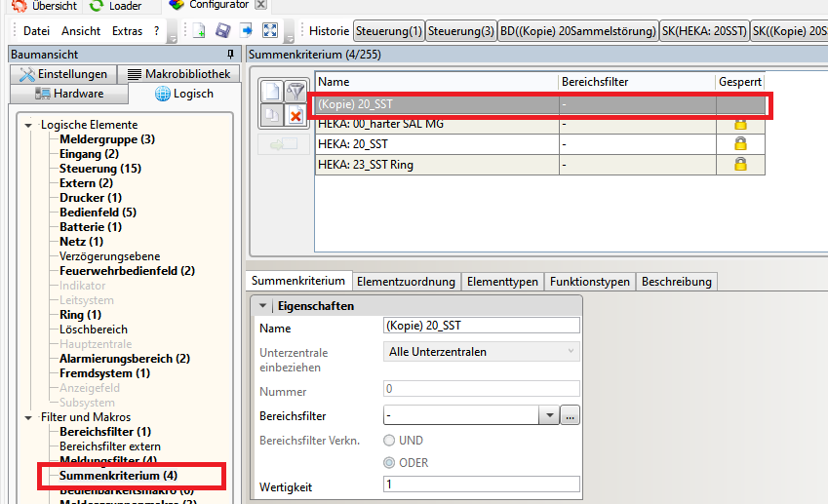Click the Name input field
The width and height of the screenshot is (828, 504).
[481, 325]
